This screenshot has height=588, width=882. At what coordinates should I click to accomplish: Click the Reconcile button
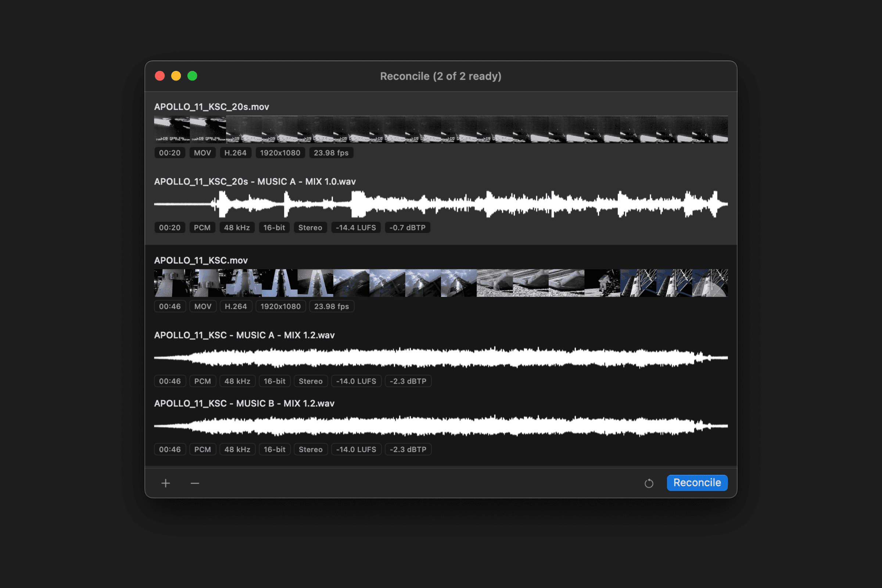pyautogui.click(x=697, y=483)
